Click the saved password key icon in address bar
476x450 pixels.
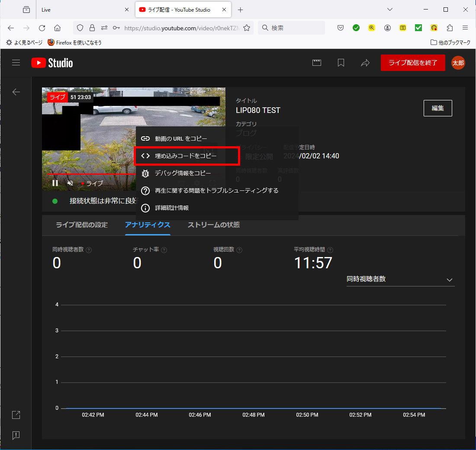116,28
